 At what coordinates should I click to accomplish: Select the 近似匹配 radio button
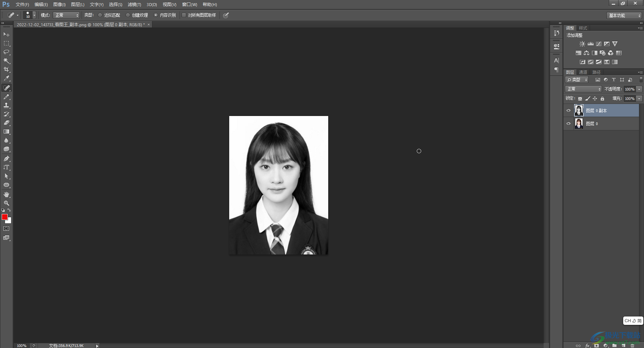pos(100,15)
